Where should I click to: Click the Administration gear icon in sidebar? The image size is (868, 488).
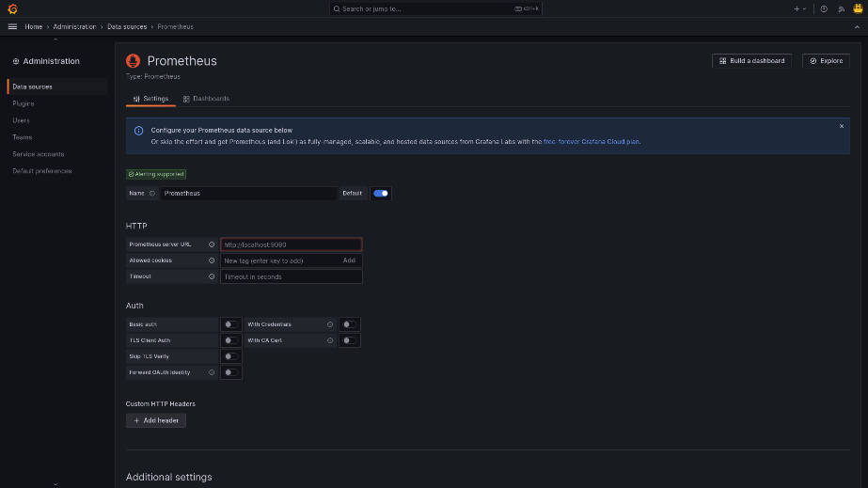(15, 61)
